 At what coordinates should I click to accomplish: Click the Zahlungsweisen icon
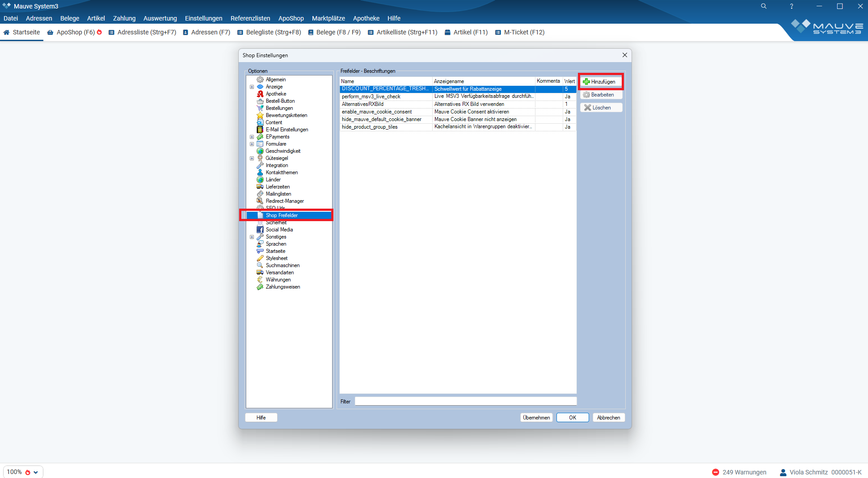click(260, 287)
